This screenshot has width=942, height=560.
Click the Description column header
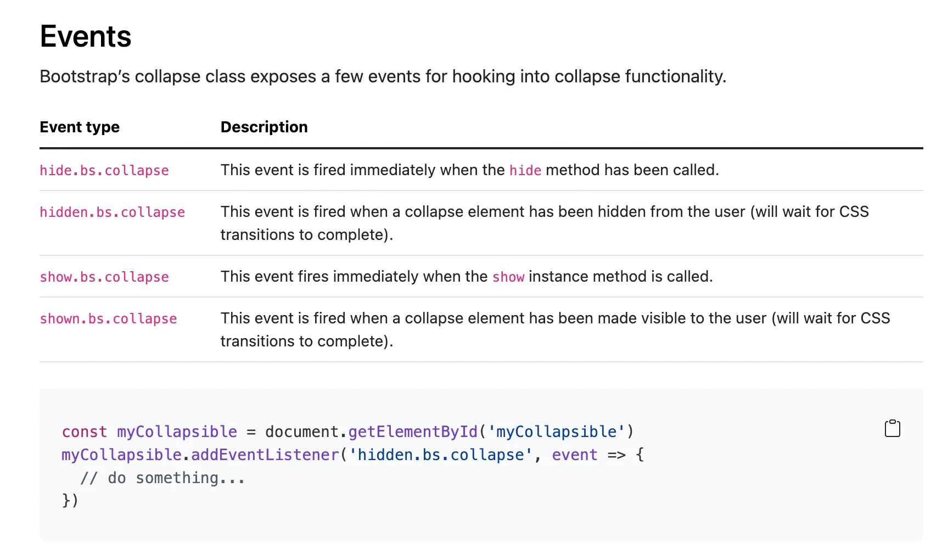coord(264,127)
